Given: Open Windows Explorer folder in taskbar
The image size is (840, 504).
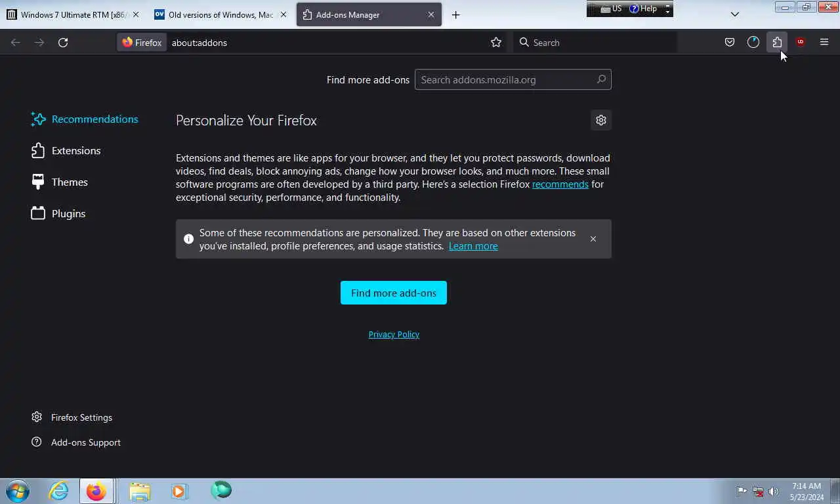Looking at the screenshot, I should 140,491.
